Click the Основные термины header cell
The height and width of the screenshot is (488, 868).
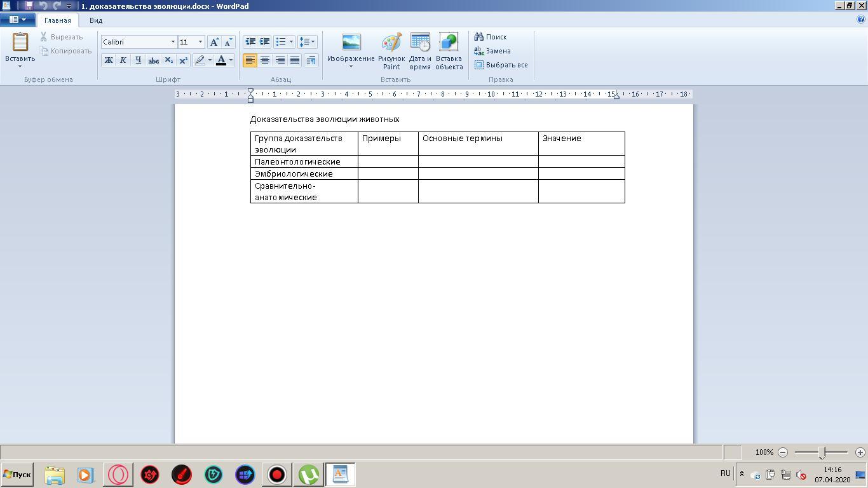[x=478, y=144]
